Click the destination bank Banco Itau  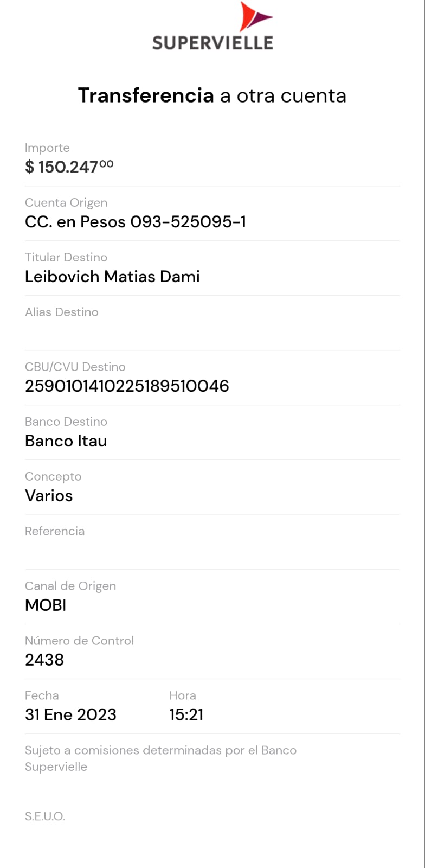66,441
